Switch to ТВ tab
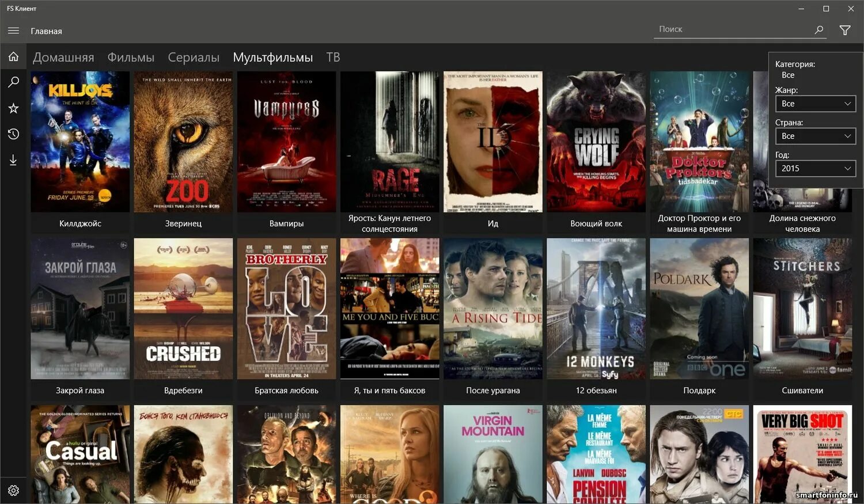This screenshot has width=864, height=504. coord(333,57)
